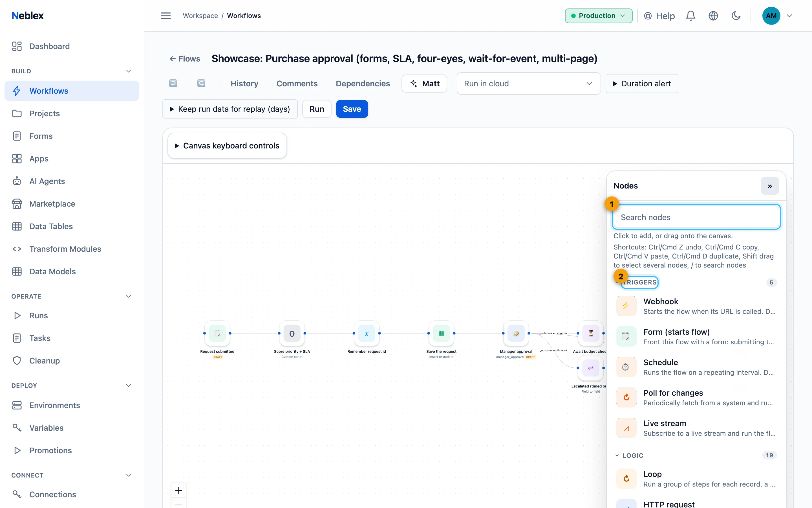Click the Search nodes input field
This screenshot has width=812, height=508.
696,217
